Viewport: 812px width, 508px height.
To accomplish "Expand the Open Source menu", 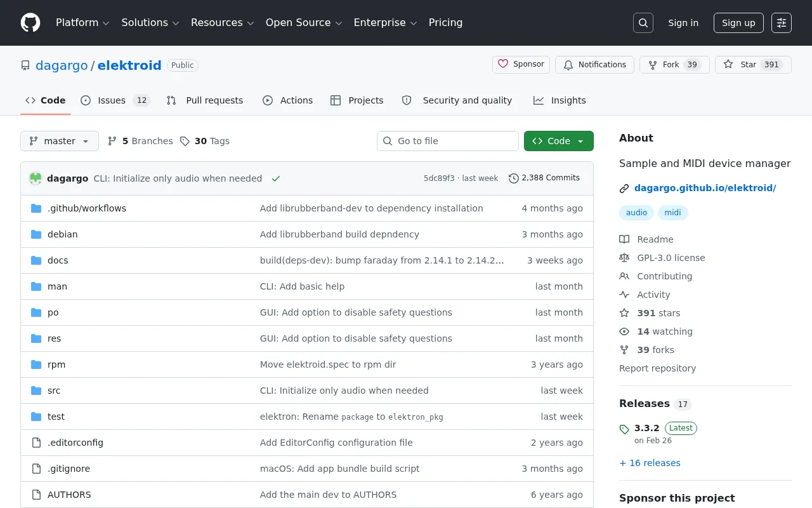I will [x=304, y=23].
